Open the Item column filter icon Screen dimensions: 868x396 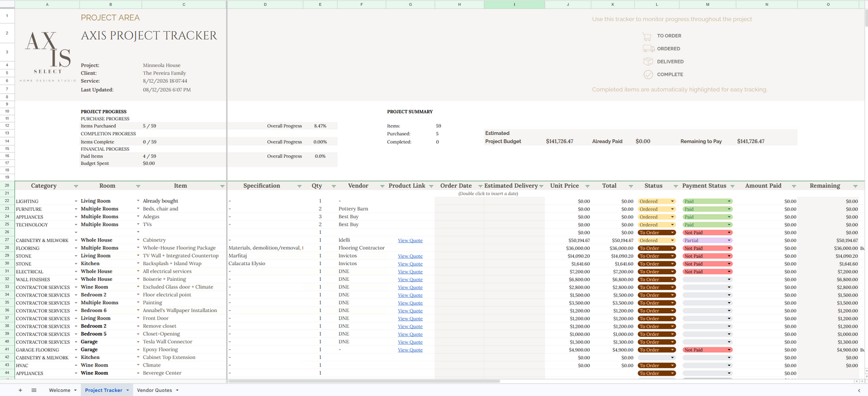(x=222, y=186)
